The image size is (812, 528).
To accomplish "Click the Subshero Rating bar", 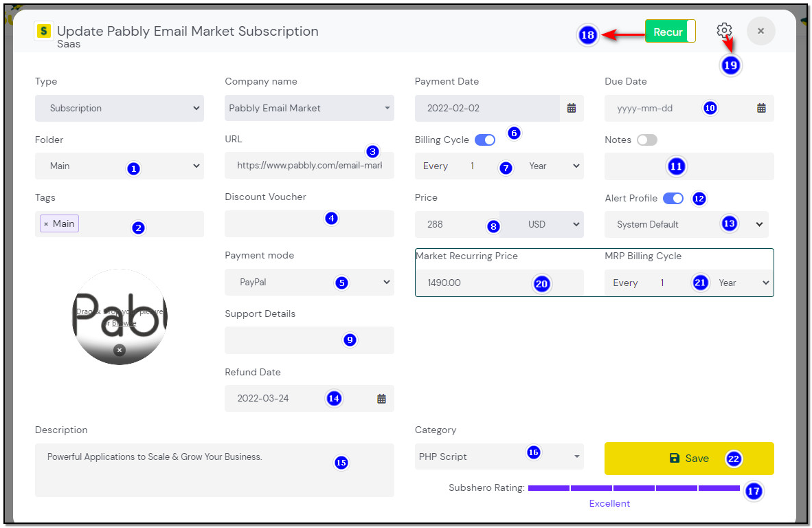I will [634, 488].
